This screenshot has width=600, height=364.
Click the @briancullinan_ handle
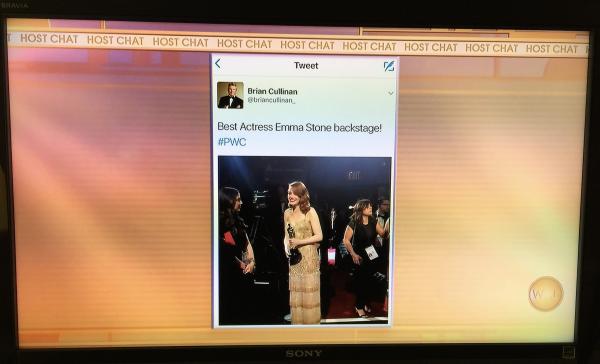271,100
